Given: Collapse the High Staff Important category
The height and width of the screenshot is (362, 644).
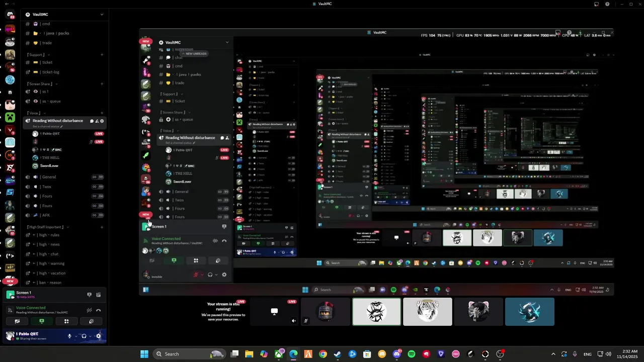Looking at the screenshot, I should [x=48, y=227].
